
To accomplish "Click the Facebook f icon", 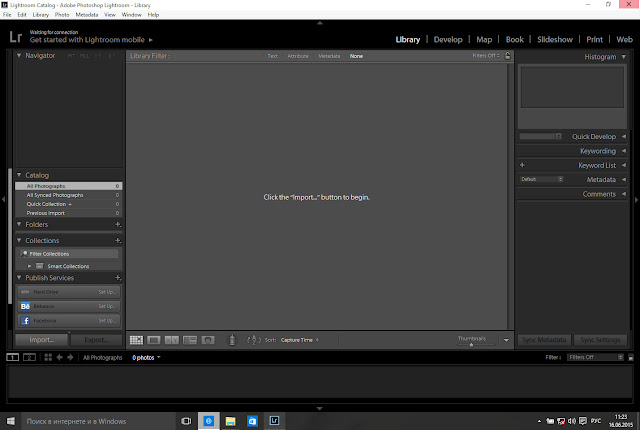I will (25, 320).
